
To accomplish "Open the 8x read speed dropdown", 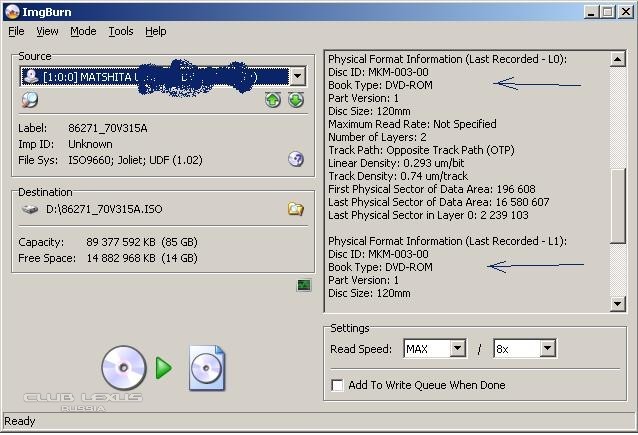I will tap(547, 349).
